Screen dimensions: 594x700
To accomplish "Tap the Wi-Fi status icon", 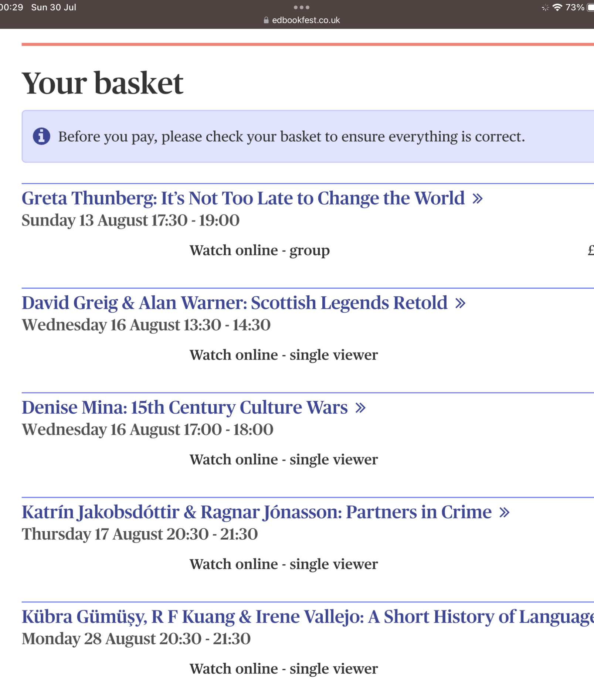I will pyautogui.click(x=557, y=7).
